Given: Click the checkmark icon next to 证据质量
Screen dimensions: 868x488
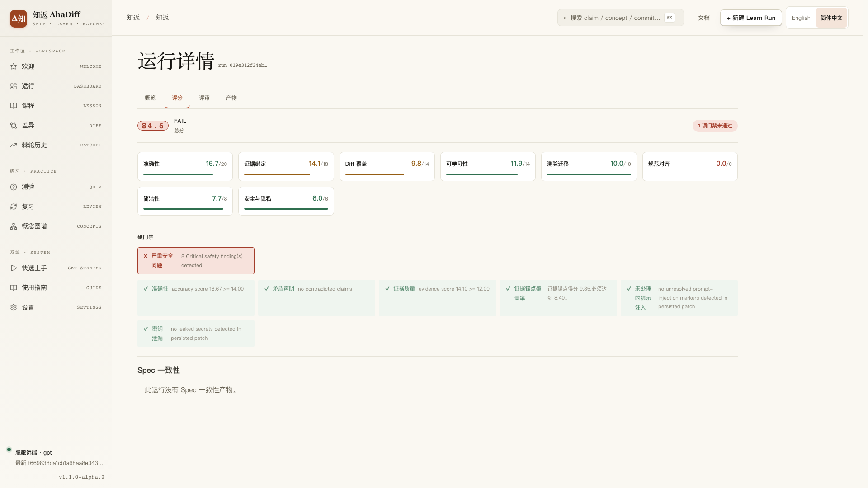Looking at the screenshot, I should pyautogui.click(x=387, y=289).
